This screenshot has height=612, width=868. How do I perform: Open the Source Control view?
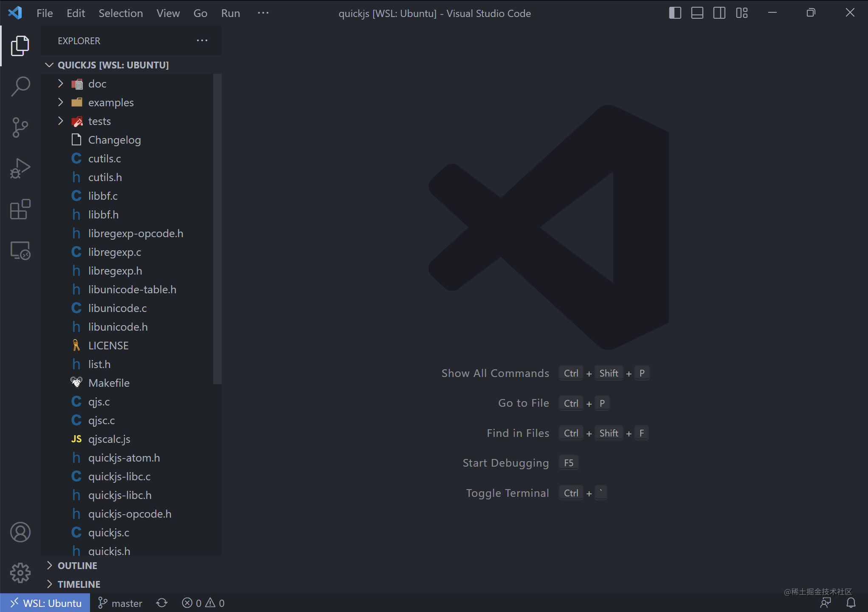(20, 127)
